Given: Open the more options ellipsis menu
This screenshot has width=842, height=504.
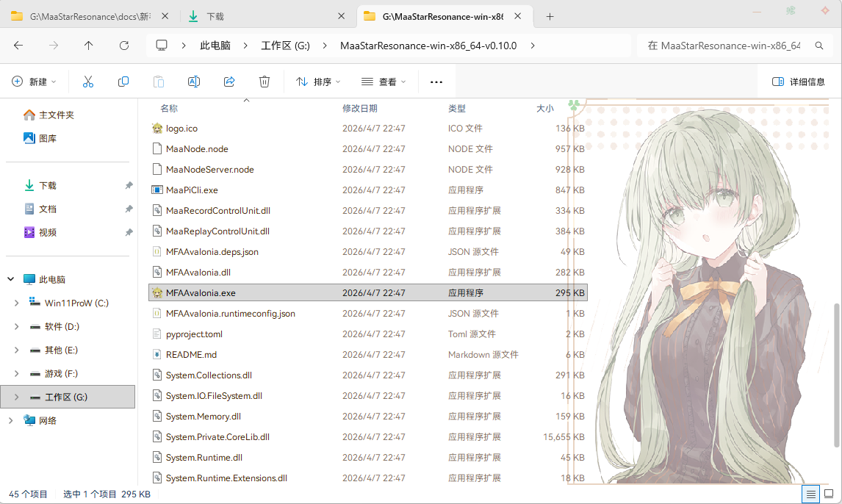Looking at the screenshot, I should click(436, 82).
